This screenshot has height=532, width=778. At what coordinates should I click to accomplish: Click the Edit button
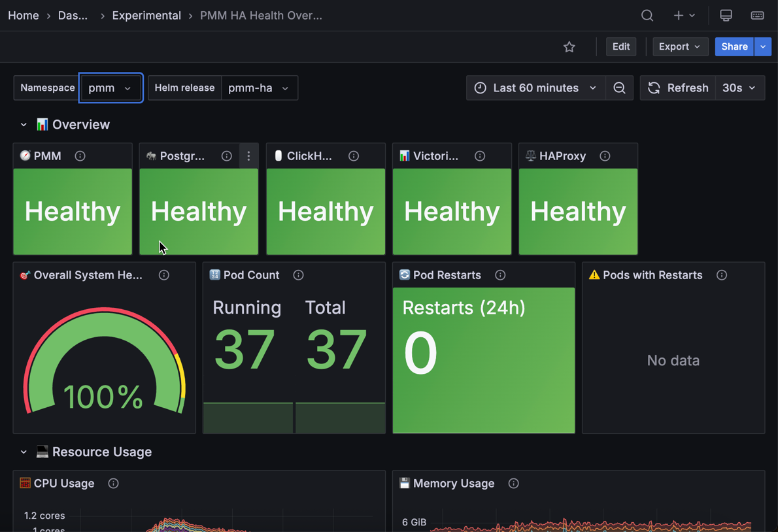click(620, 46)
